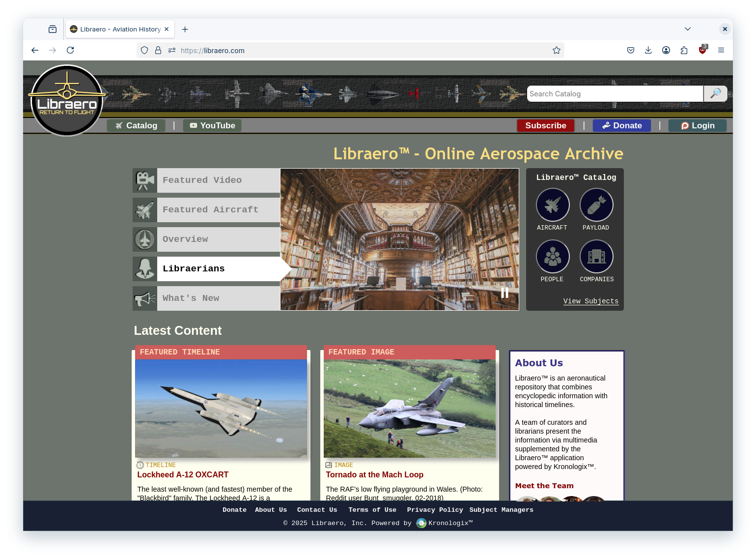
Task: Open the Catalog menu
Action: pyautogui.click(x=136, y=126)
